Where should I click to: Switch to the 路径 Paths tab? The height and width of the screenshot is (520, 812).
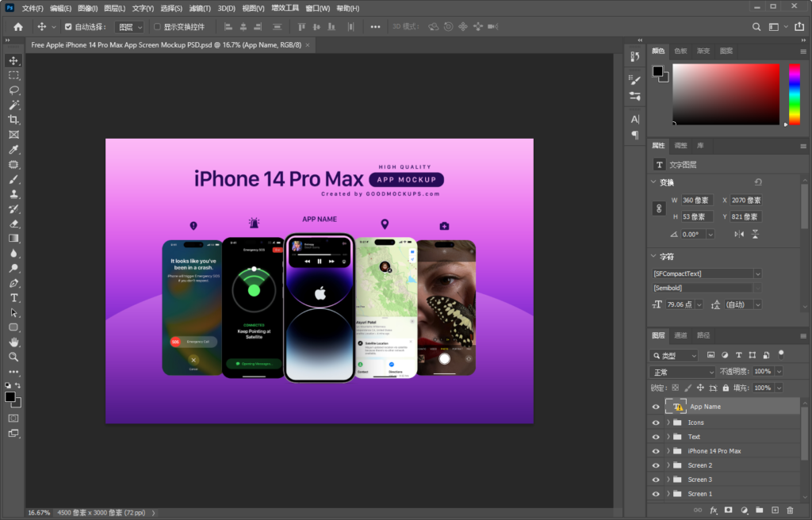(703, 335)
